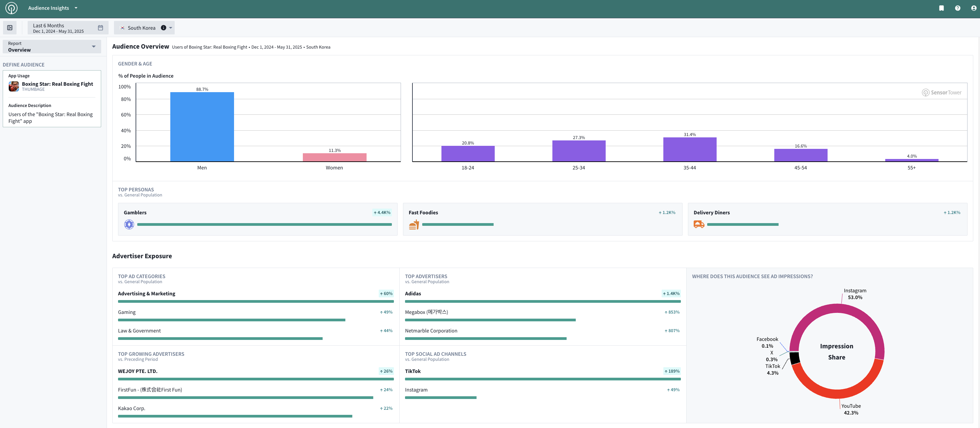Expand the South Korea country dropdown
Image resolution: width=980 pixels, height=428 pixels.
[171, 28]
